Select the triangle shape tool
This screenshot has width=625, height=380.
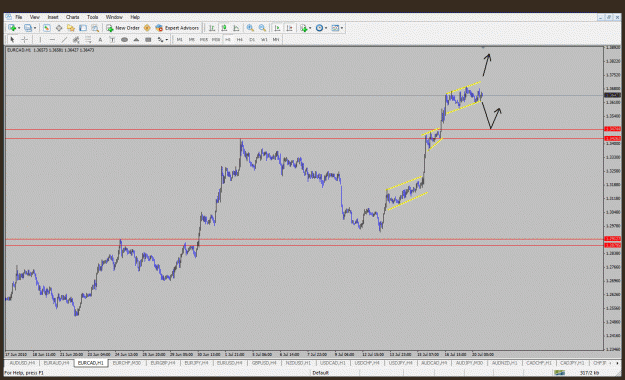click(136, 39)
